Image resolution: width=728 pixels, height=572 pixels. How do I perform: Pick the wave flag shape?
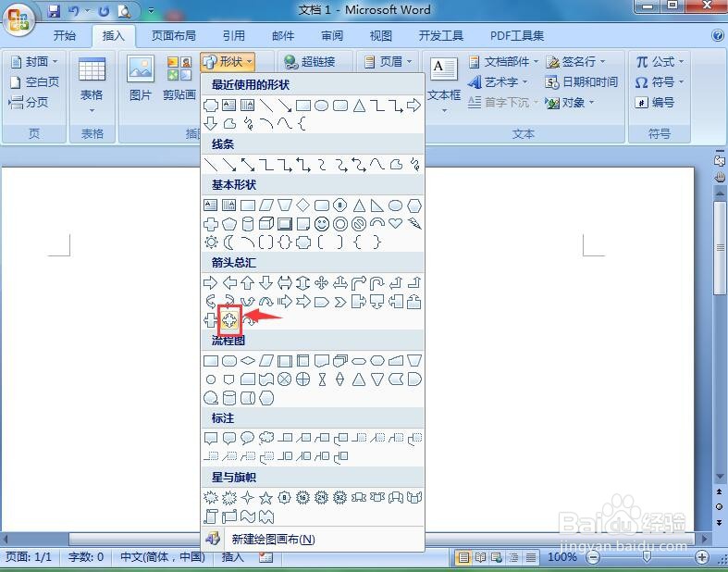pos(248,516)
